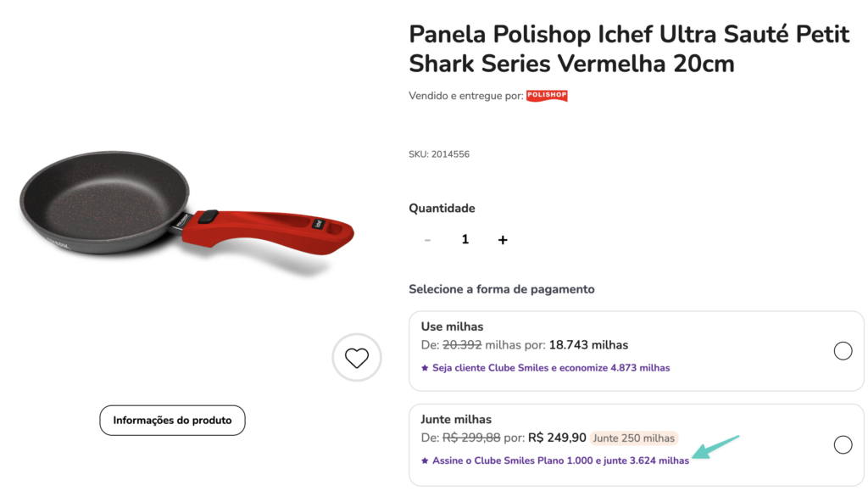This screenshot has width=868, height=491.
Task: Open Informações do produto
Action: pos(172,420)
